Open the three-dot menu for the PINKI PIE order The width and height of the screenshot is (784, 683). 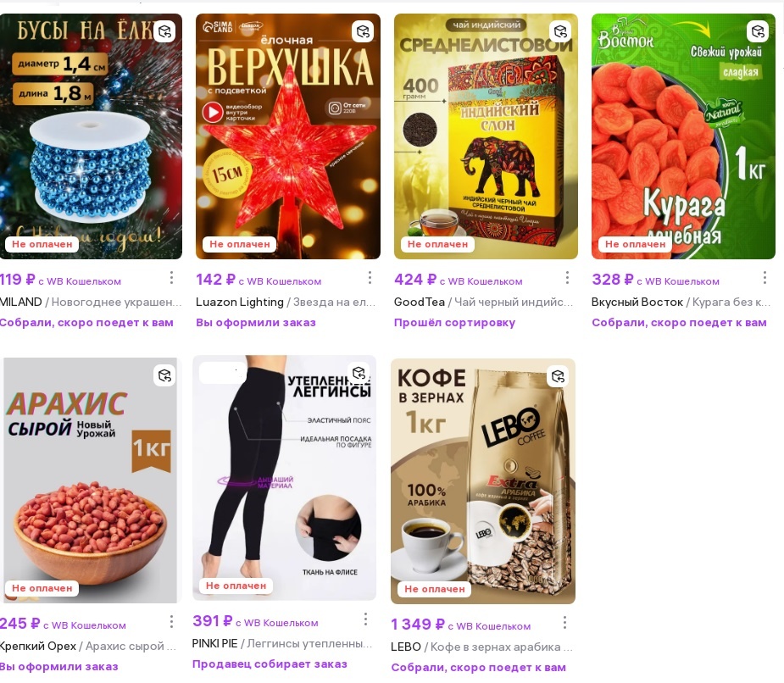point(365,619)
